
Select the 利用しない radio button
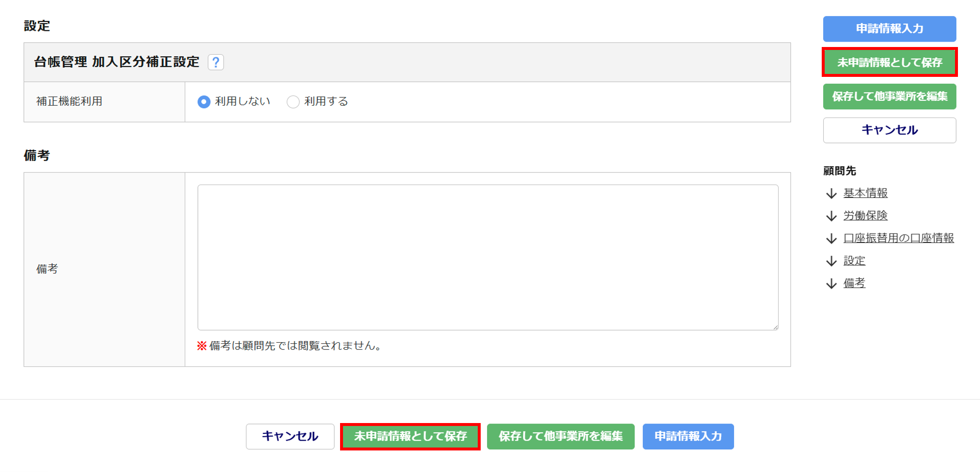(204, 101)
